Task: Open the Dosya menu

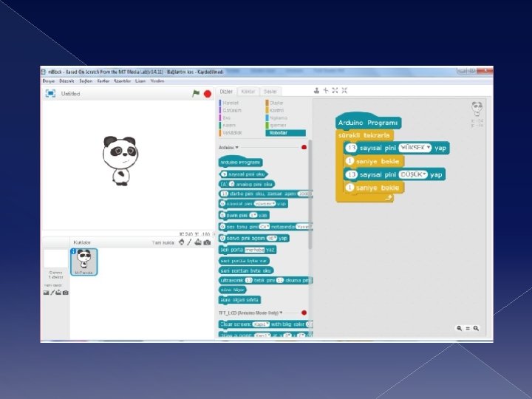Action: pos(49,81)
